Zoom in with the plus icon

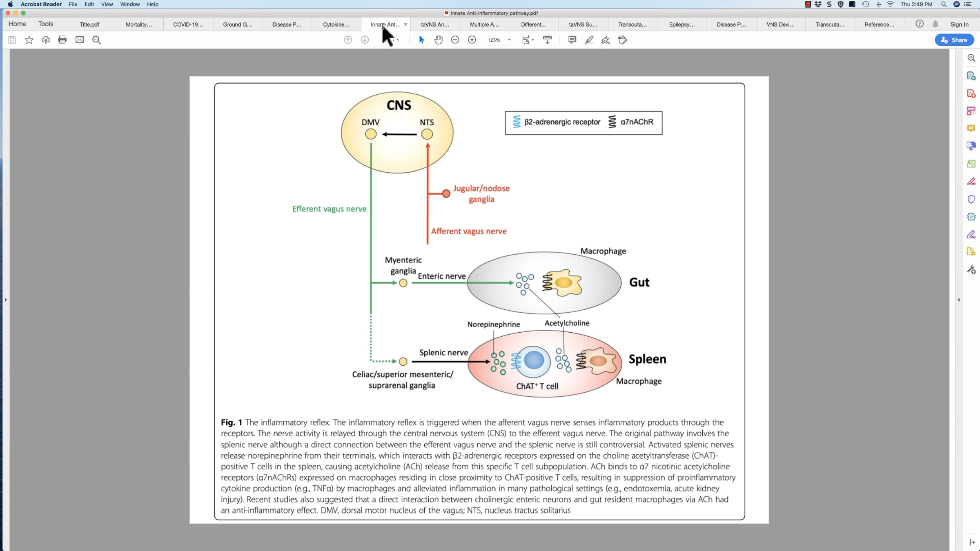pos(472,40)
